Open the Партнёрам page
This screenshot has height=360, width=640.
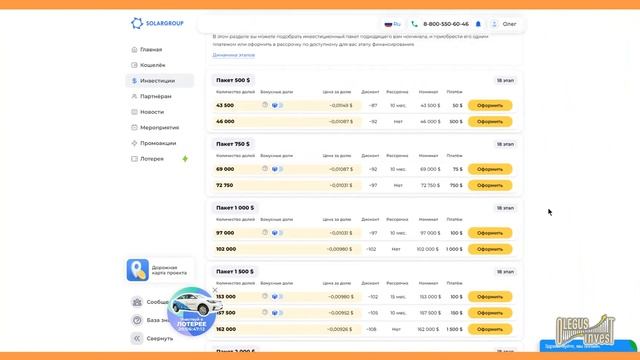click(156, 96)
